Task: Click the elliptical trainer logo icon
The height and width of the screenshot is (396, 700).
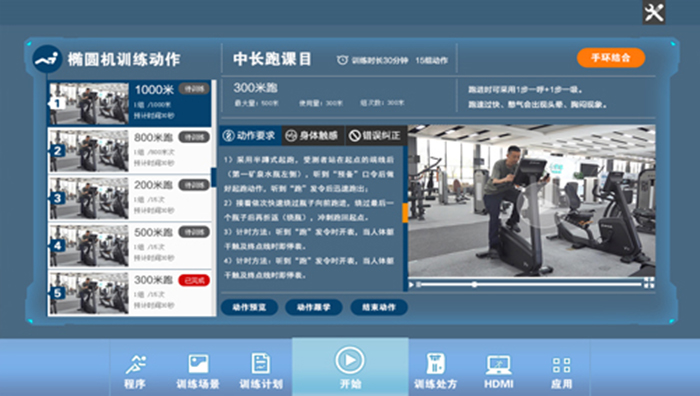Action: coord(47,59)
